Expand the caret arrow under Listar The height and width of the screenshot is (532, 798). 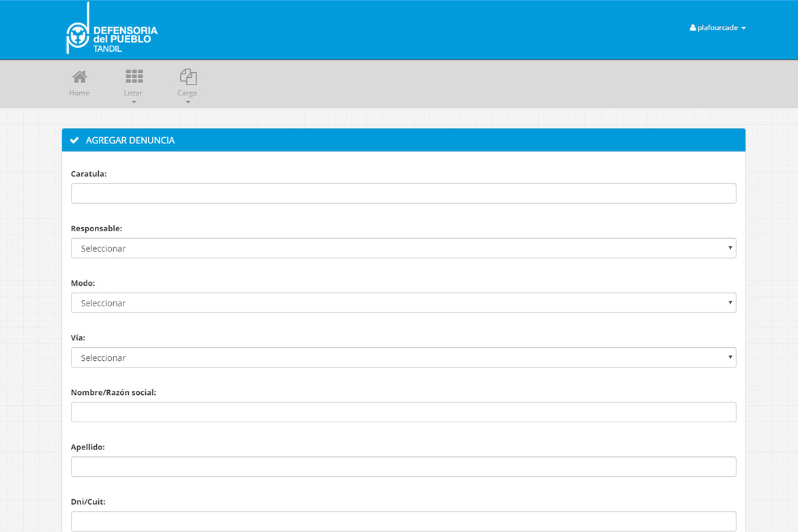(134, 102)
